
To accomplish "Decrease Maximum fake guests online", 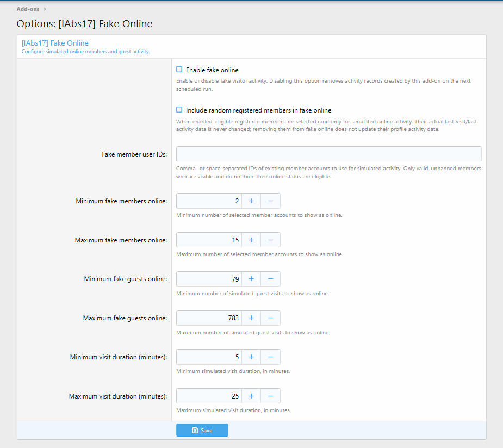I will click(x=270, y=318).
